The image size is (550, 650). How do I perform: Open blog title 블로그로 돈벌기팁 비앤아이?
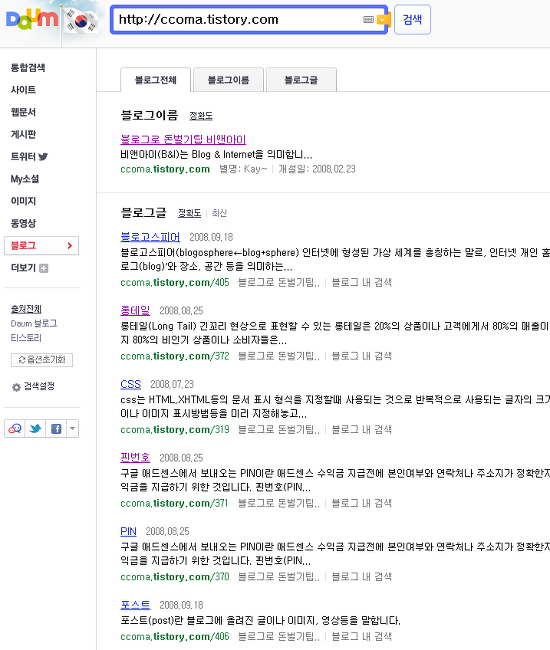pos(183,139)
